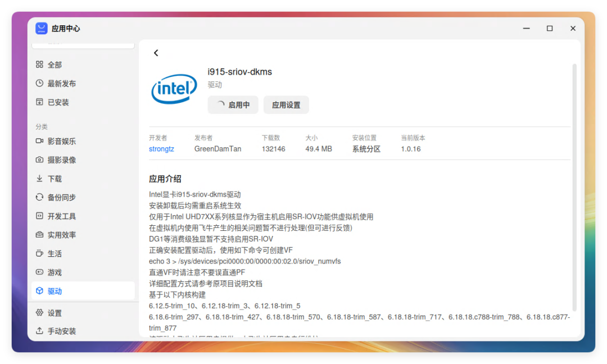Click install location 系统分区
Screen dimensions: 607x364
click(366, 149)
